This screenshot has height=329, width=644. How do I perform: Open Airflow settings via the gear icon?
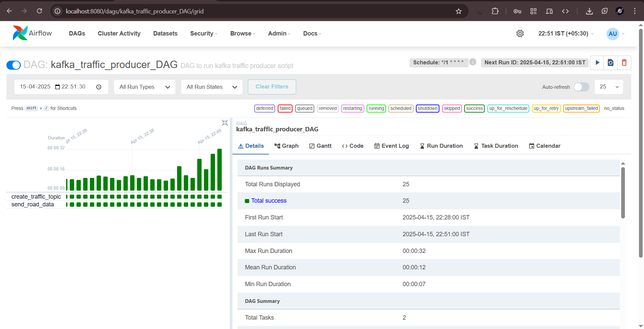(x=520, y=34)
